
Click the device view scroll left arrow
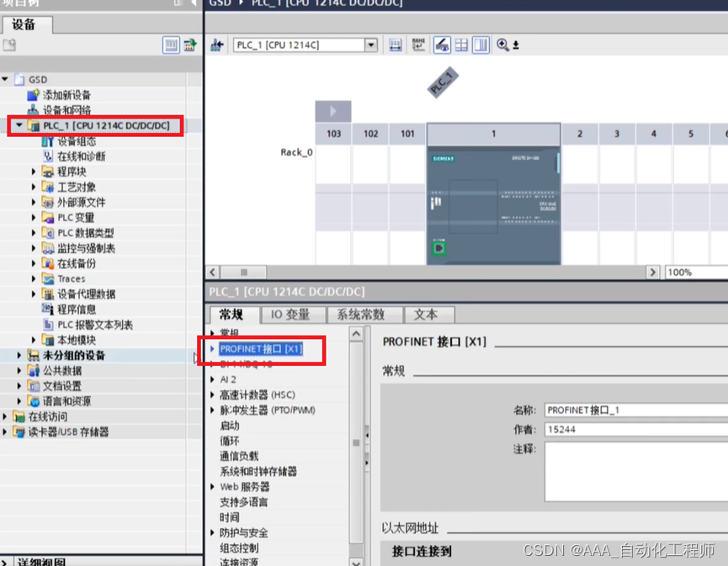pos(213,272)
